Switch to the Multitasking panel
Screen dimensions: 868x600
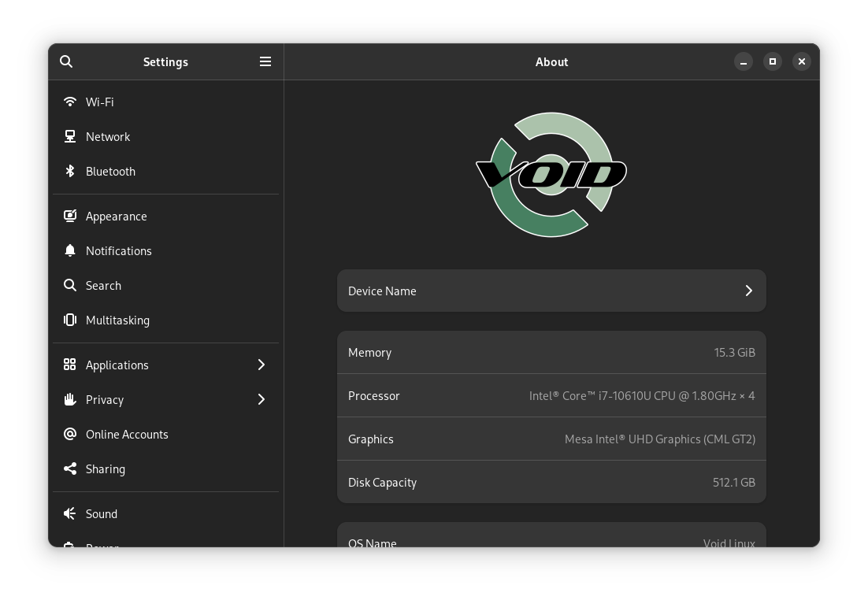[x=166, y=320]
